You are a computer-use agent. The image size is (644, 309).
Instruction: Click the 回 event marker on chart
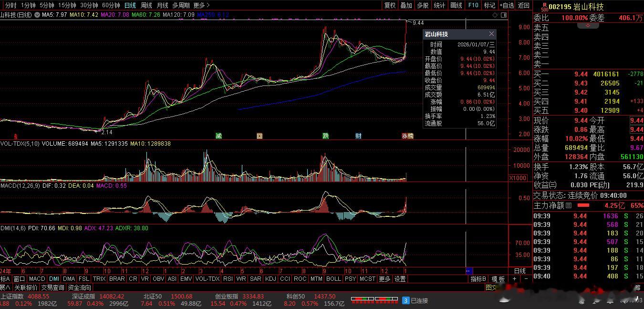pos(260,136)
